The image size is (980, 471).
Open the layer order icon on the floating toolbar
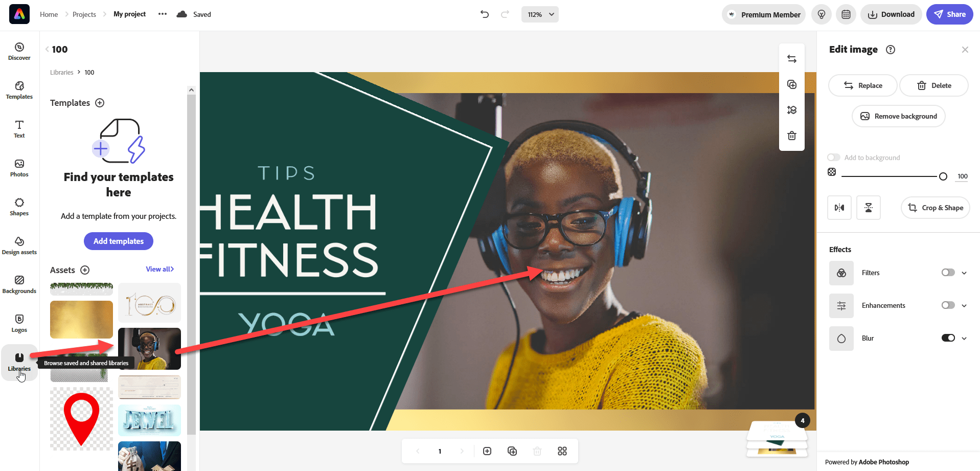(x=792, y=109)
